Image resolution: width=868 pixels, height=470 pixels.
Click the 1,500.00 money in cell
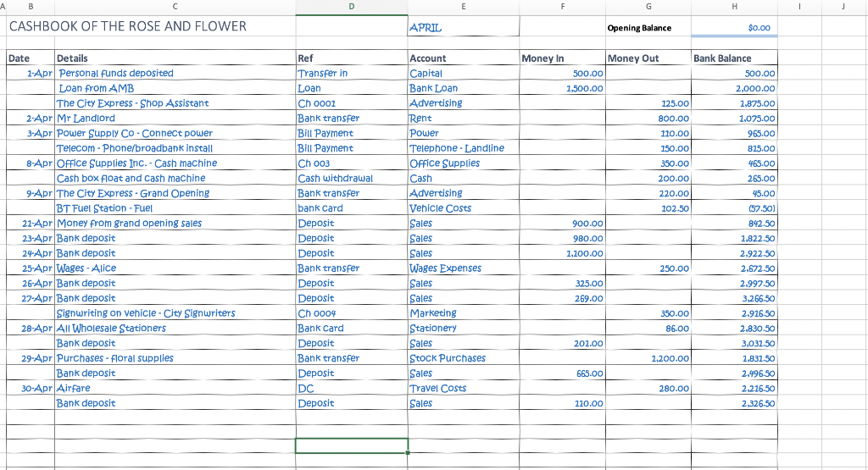point(563,88)
